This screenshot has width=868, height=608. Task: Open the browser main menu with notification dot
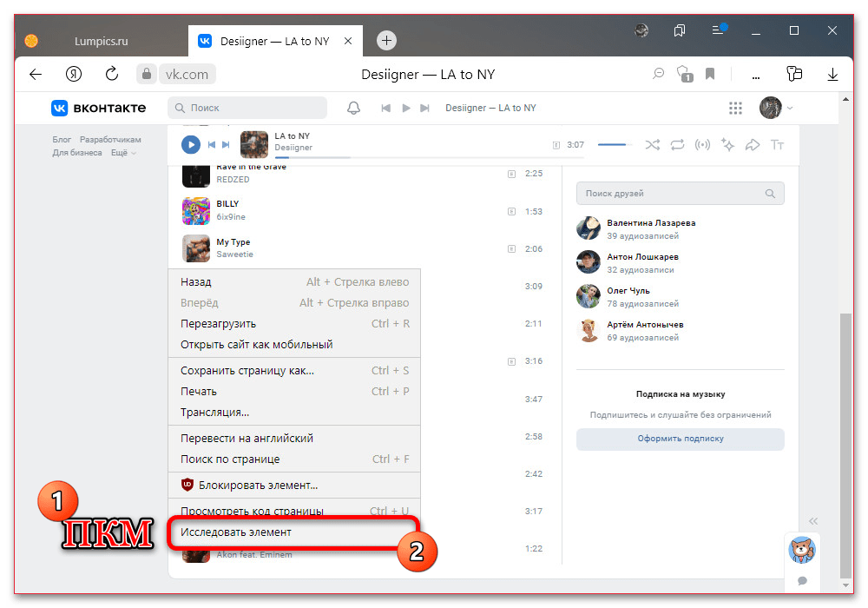719,30
